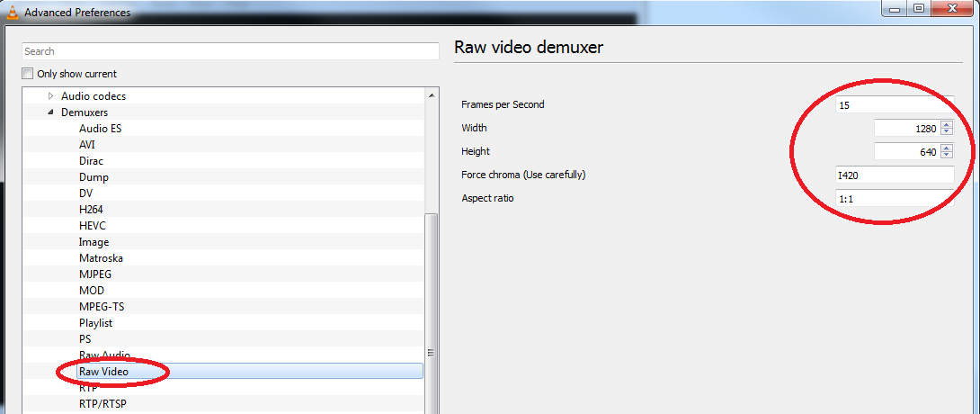Decrease Width with the down arrow

[946, 132]
